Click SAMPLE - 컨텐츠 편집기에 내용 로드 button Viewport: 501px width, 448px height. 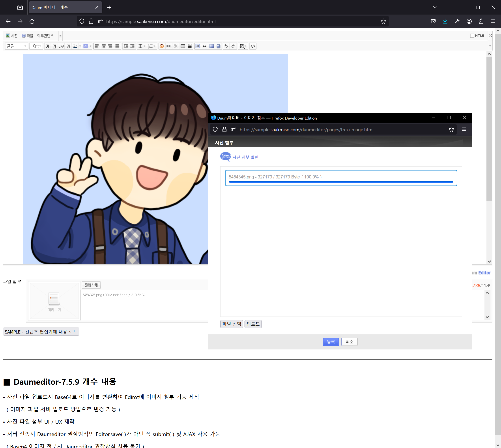point(41,332)
